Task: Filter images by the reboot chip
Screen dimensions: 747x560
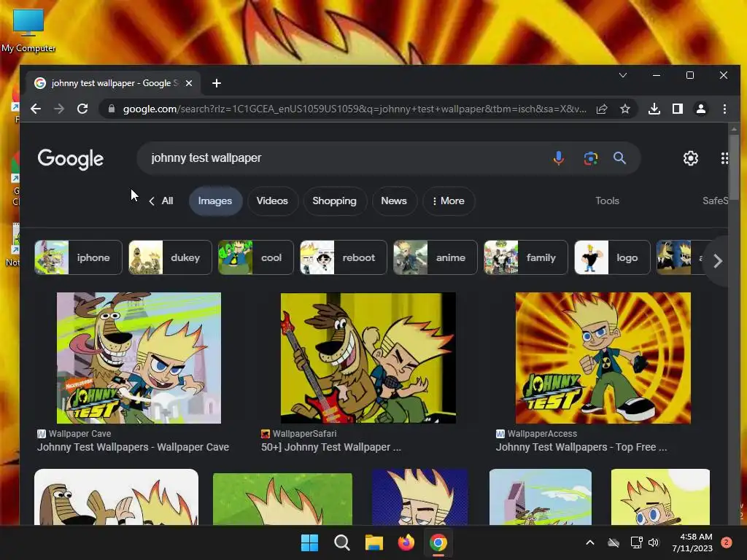Action: point(344,257)
